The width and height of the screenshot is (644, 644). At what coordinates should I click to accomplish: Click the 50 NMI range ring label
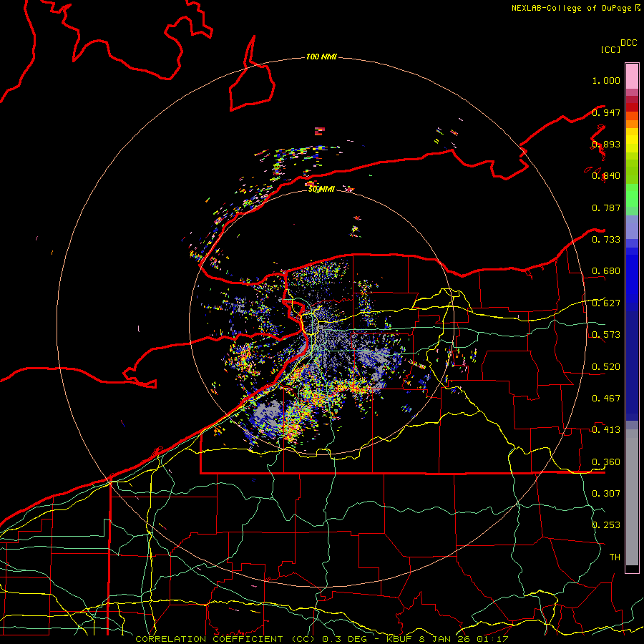click(321, 190)
